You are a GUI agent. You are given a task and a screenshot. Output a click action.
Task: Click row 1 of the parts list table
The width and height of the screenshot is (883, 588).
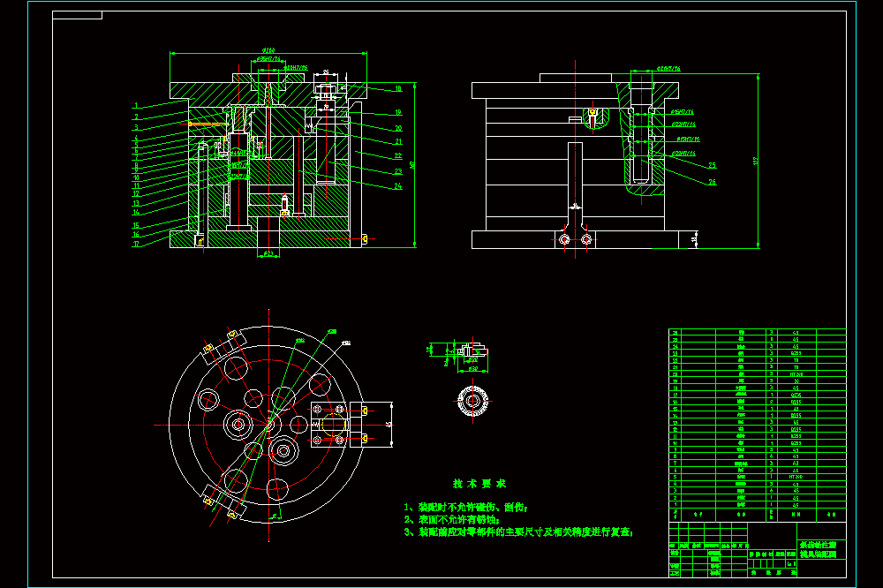[x=757, y=505]
